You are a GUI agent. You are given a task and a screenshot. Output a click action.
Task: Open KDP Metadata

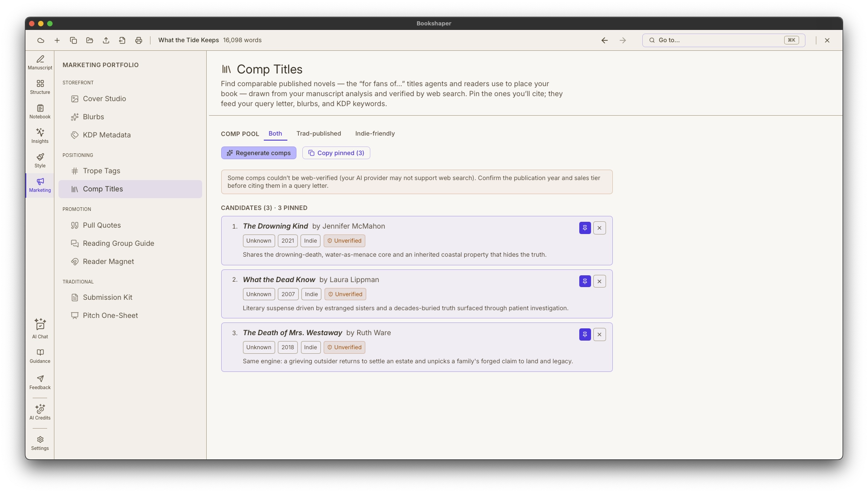pyautogui.click(x=130, y=135)
